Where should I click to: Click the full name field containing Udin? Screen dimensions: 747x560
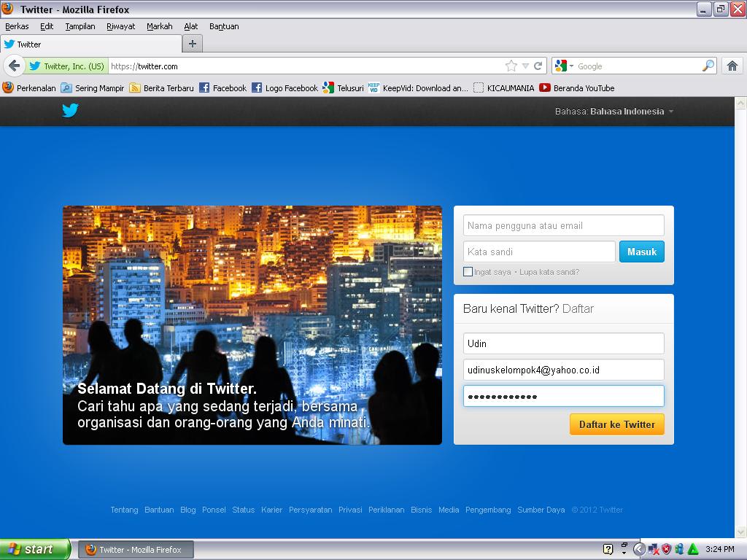coord(564,343)
